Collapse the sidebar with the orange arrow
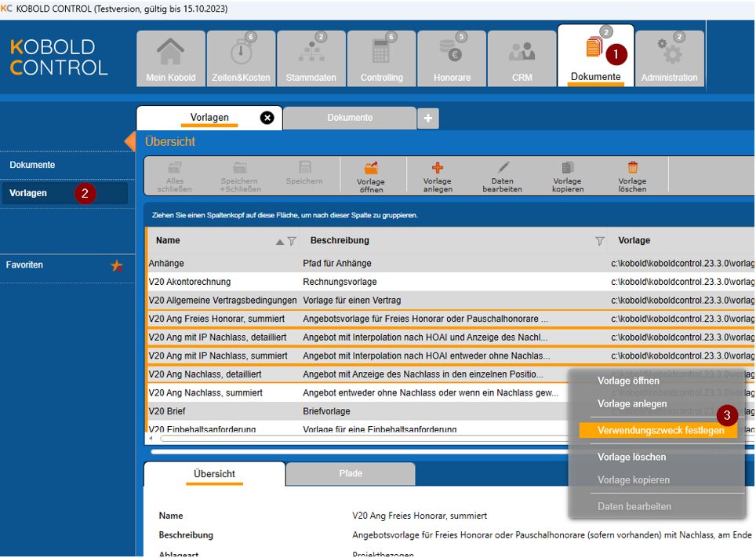 [x=129, y=141]
